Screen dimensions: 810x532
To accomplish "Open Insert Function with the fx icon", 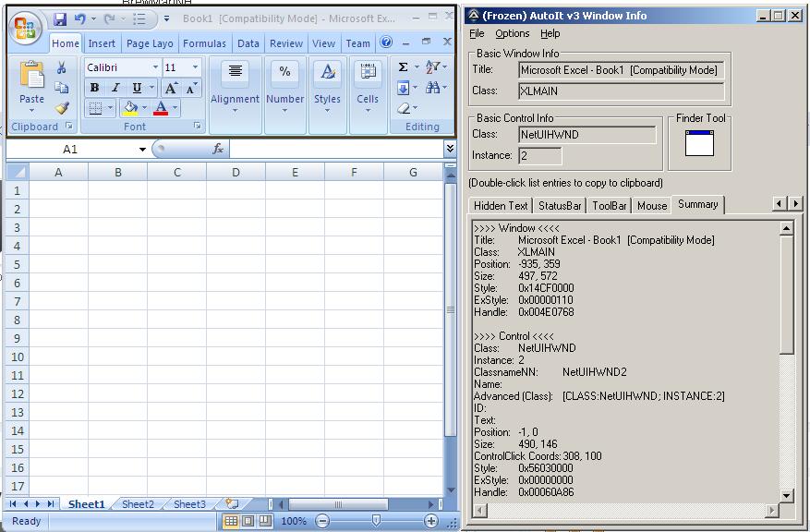I will pyautogui.click(x=218, y=150).
